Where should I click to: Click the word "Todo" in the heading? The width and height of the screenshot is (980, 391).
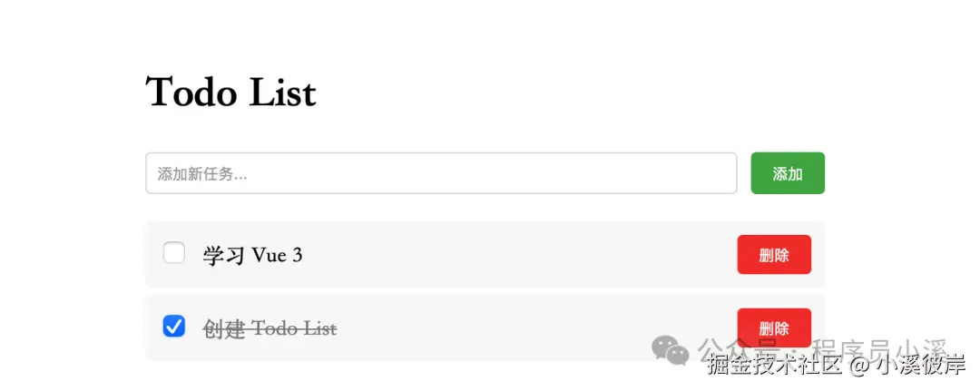coord(192,93)
